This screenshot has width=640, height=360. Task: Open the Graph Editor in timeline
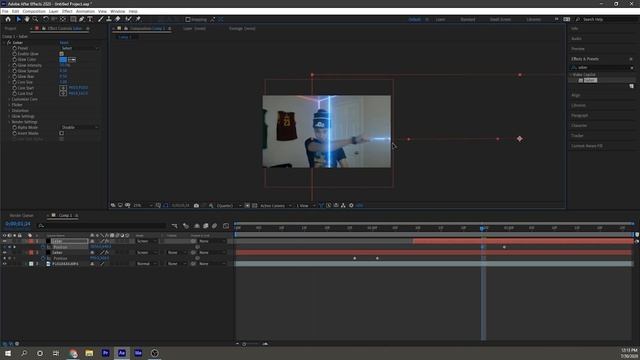tap(226, 226)
